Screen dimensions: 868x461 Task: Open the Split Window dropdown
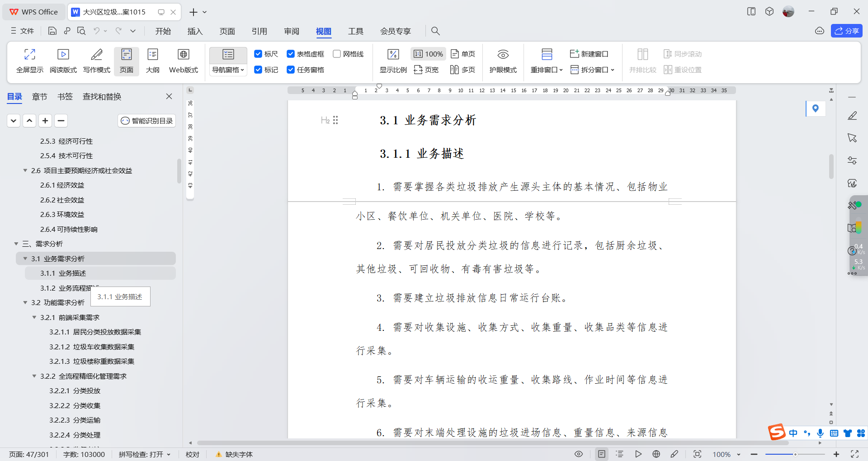point(593,70)
